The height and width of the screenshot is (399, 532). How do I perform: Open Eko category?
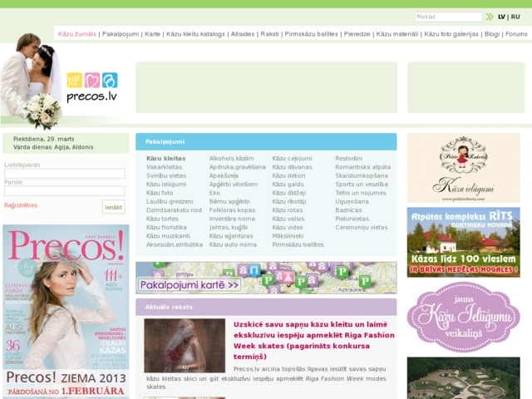coord(214,193)
